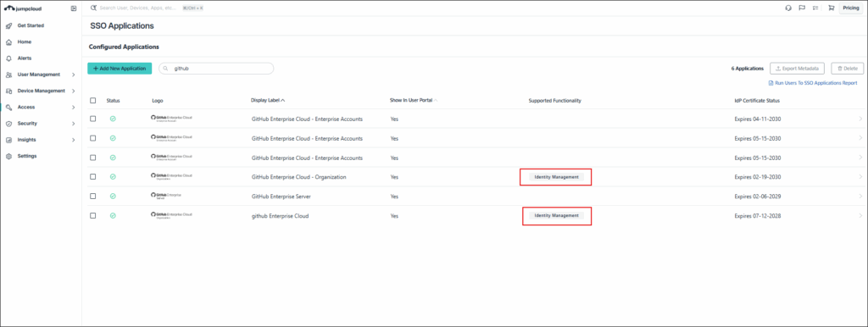Expand User Management with its chevron

pyautogui.click(x=74, y=75)
